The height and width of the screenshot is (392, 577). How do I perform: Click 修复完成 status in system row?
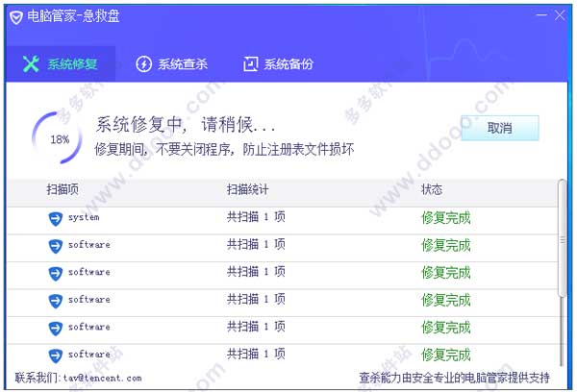446,218
